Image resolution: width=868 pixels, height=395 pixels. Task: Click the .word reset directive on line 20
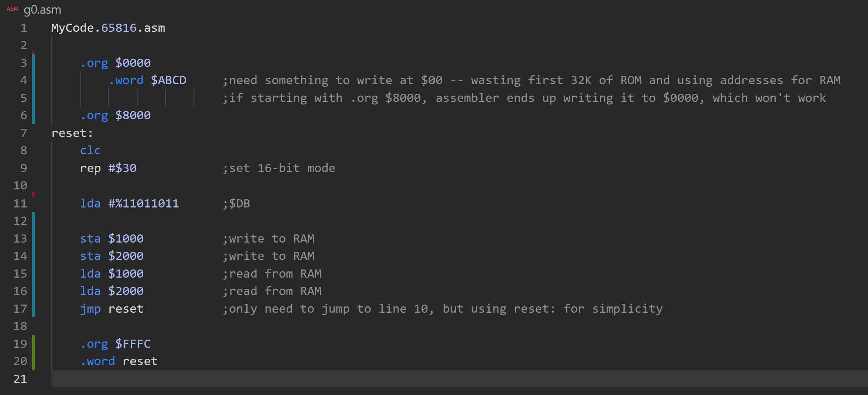coord(119,361)
